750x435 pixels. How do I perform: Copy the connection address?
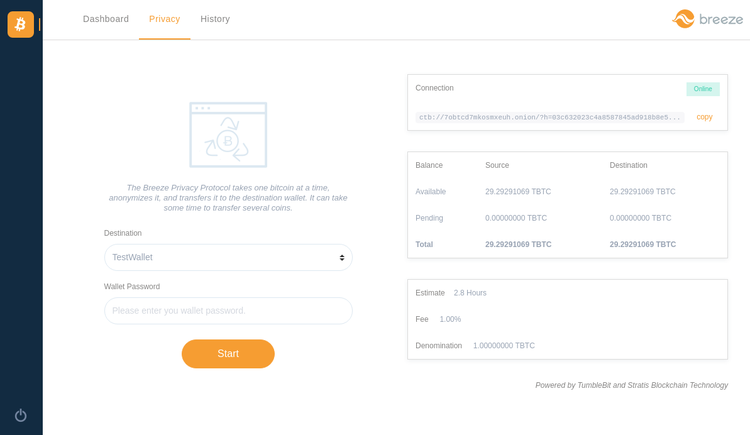click(704, 117)
